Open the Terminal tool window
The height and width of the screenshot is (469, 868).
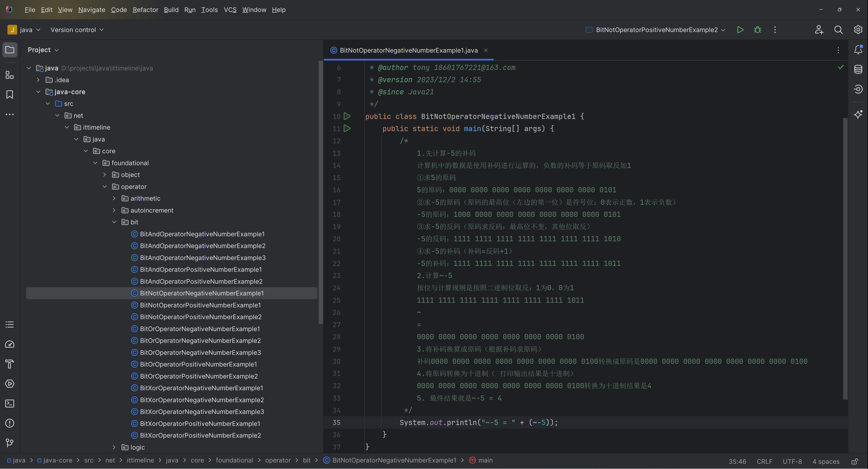(10, 403)
